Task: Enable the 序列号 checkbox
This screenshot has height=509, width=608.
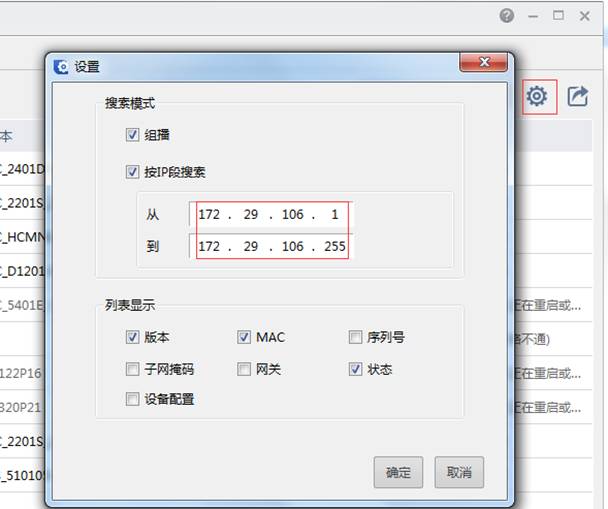Action: coord(356,337)
